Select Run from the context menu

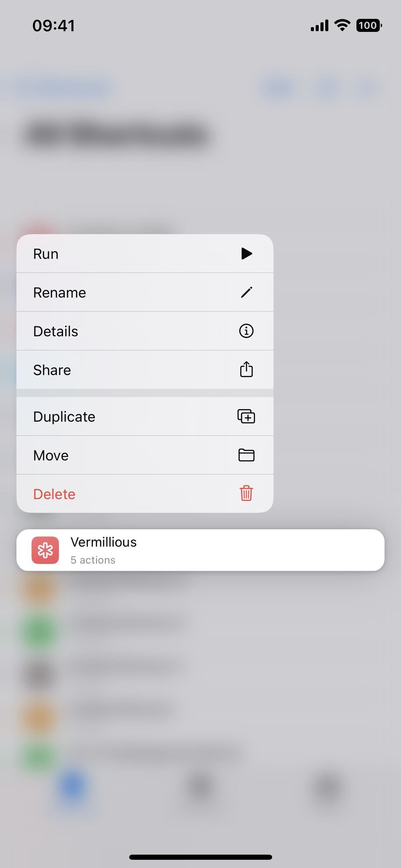click(145, 254)
